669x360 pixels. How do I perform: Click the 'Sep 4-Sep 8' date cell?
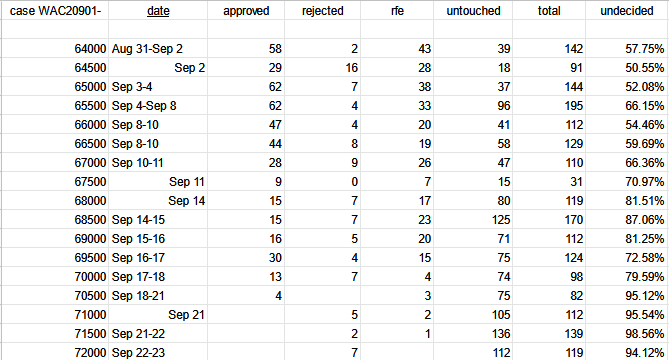[158, 106]
